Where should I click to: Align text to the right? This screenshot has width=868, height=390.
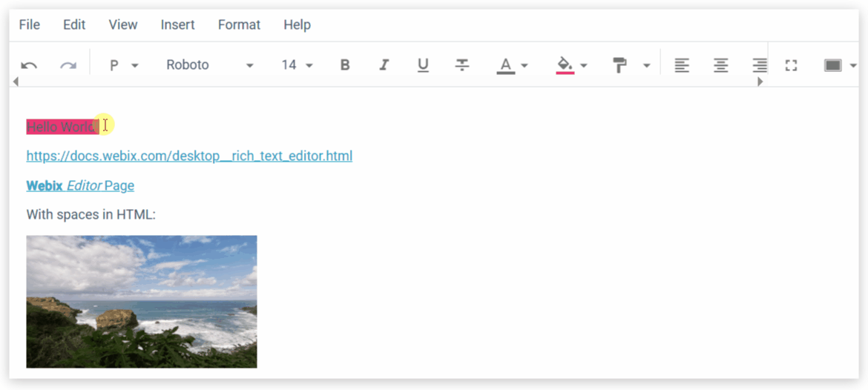[759, 65]
